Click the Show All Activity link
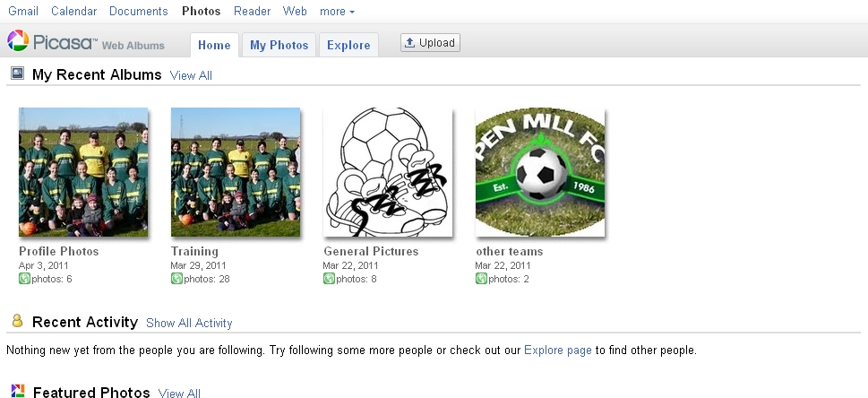 (189, 323)
